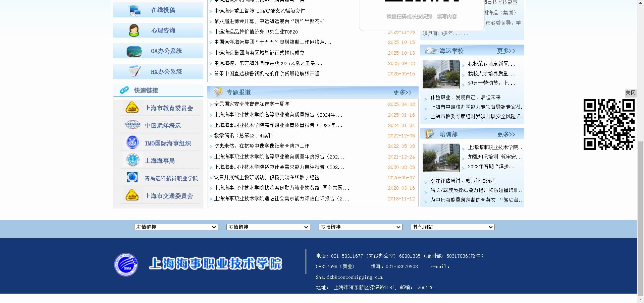
Task: Open the OA办公系统 office system
Action: coord(158,51)
